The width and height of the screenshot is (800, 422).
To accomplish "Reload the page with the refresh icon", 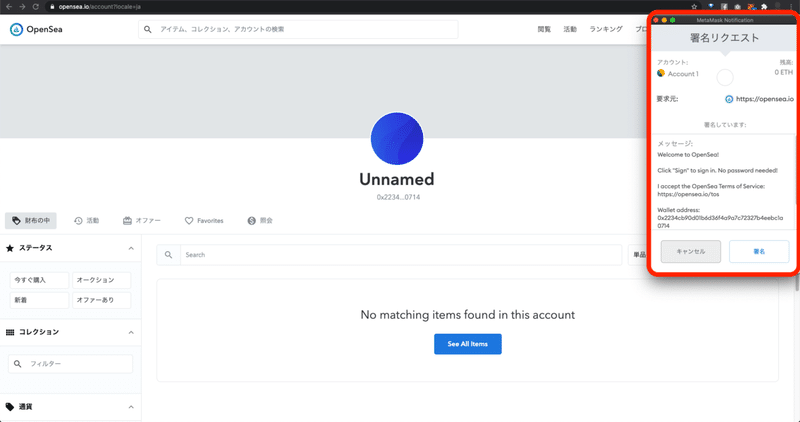I will [x=35, y=7].
